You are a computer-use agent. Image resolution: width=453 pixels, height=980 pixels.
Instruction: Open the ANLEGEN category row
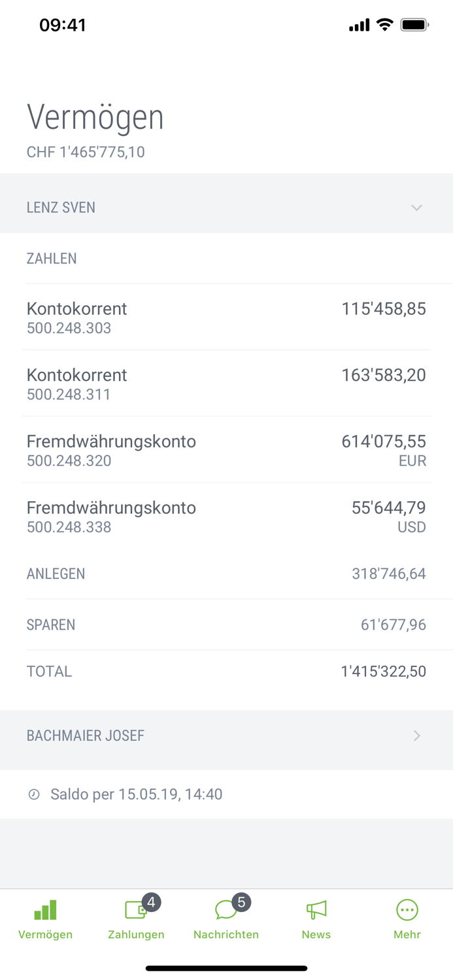point(226,573)
